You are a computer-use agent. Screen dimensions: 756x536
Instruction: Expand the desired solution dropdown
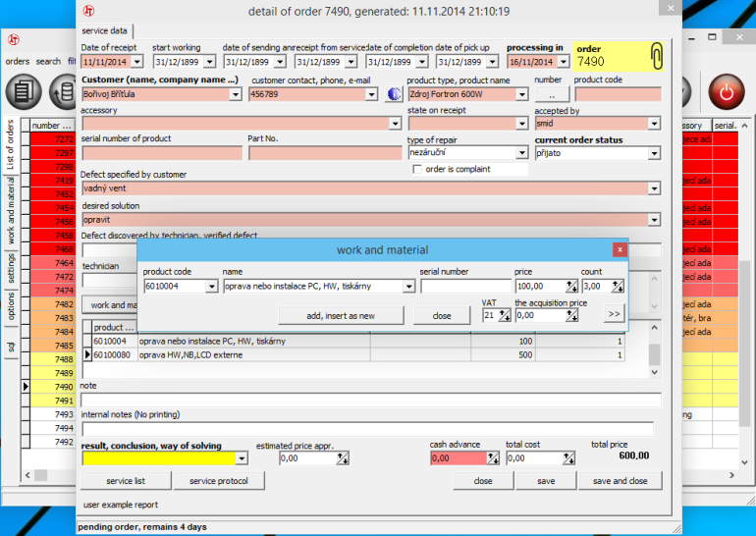click(654, 220)
